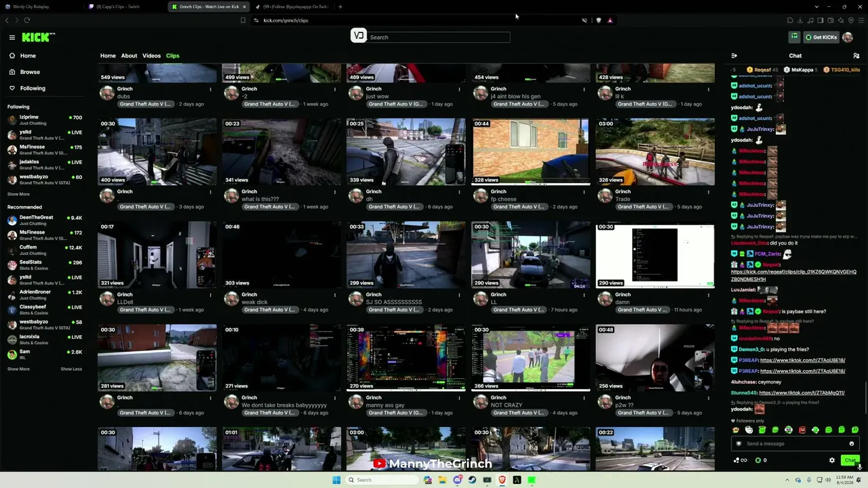Go to Home in the left sidebar

coord(28,56)
